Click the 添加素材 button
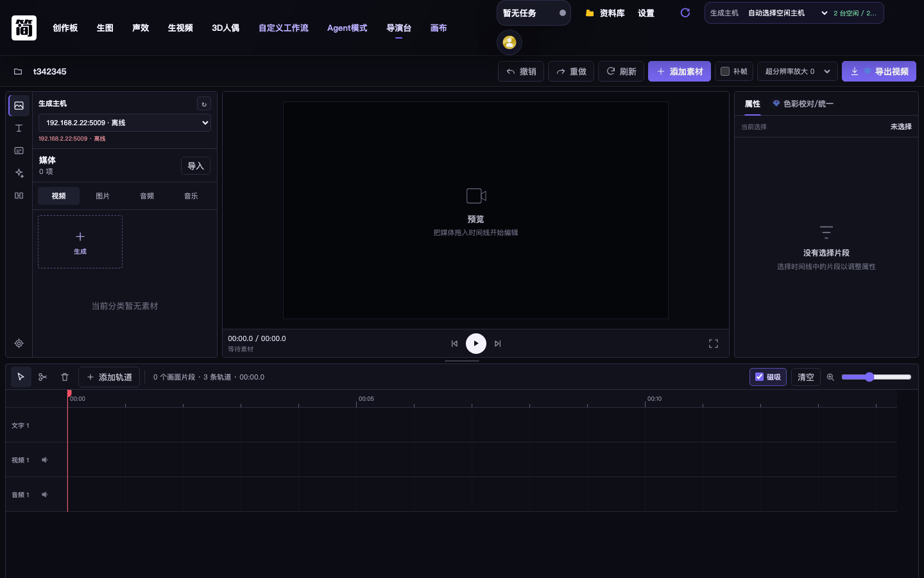The width and height of the screenshot is (924, 578). (680, 71)
